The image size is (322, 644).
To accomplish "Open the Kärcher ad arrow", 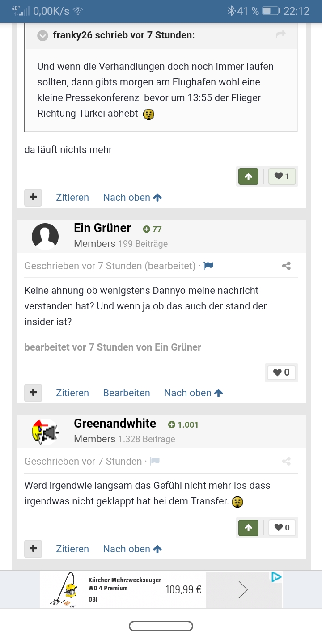I will point(243,590).
